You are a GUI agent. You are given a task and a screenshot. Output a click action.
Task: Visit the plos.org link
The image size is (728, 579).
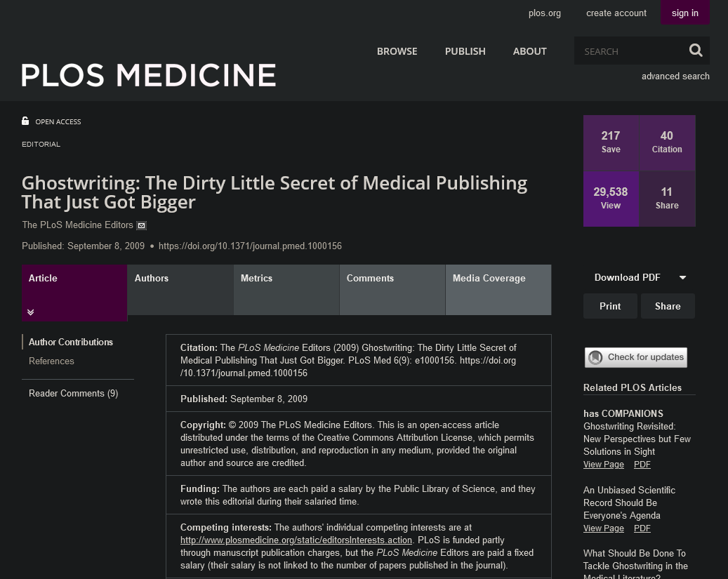pos(545,13)
